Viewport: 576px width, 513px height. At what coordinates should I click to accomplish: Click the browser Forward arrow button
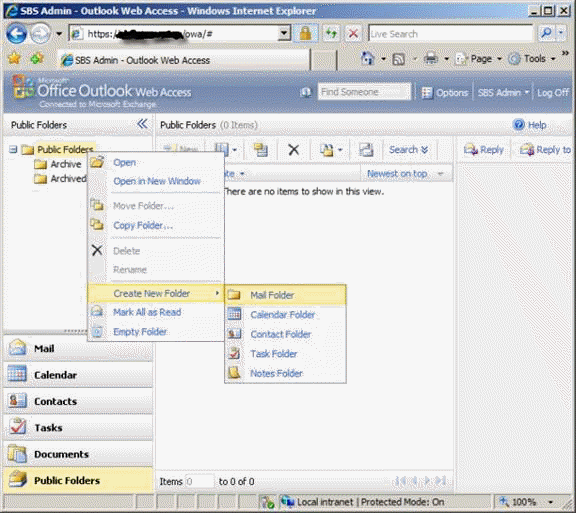tap(40, 34)
